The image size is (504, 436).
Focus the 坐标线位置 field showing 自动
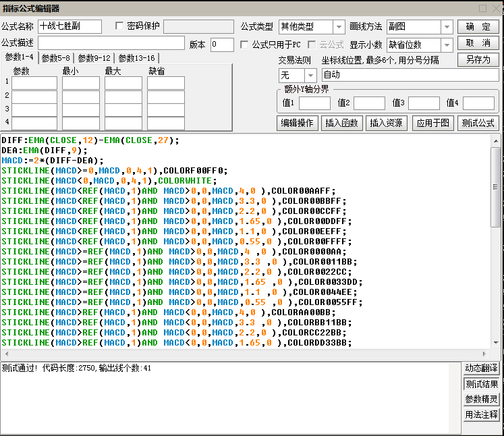tap(410, 75)
